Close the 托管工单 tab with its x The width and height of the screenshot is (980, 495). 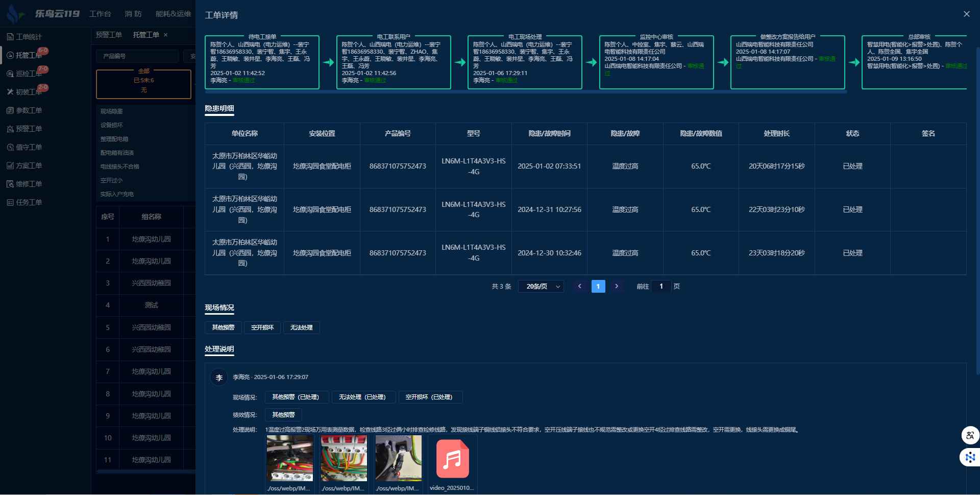[166, 35]
